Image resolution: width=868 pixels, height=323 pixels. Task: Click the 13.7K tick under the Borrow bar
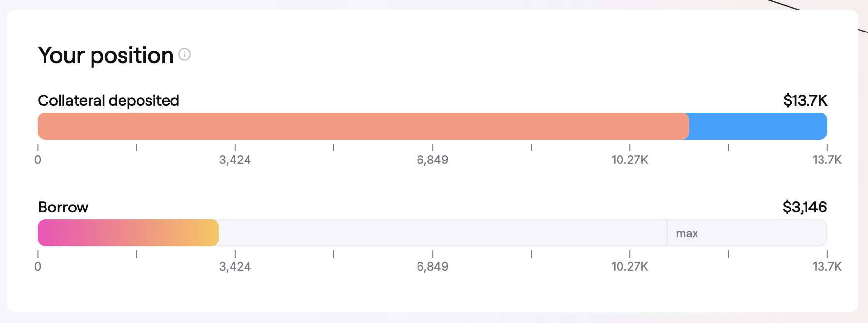827,266
